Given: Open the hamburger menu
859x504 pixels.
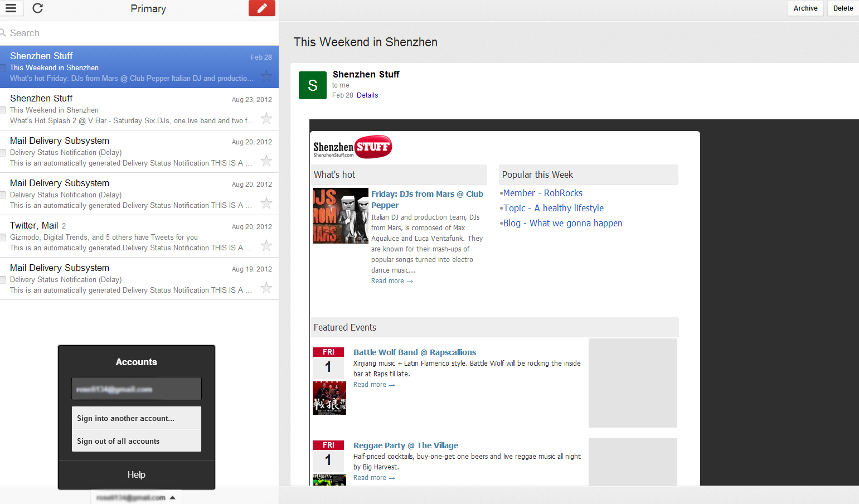Looking at the screenshot, I should tap(11, 8).
